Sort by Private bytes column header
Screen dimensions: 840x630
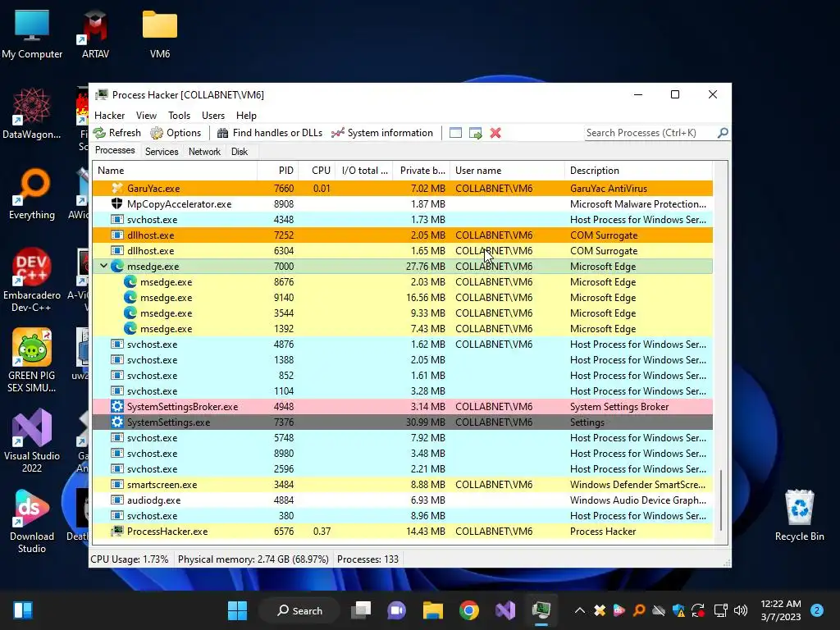pos(422,171)
